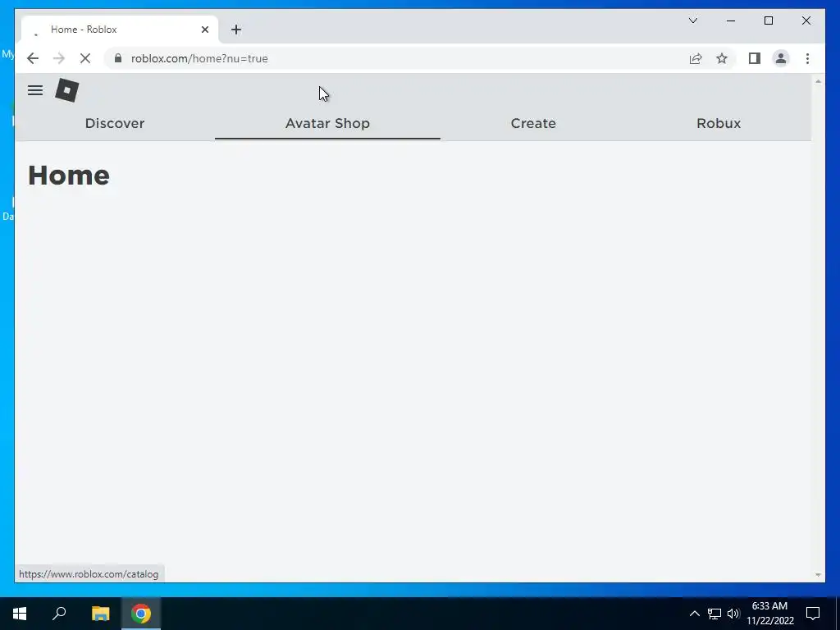Minimize the Chrome window
840x630 pixels.
click(731, 21)
